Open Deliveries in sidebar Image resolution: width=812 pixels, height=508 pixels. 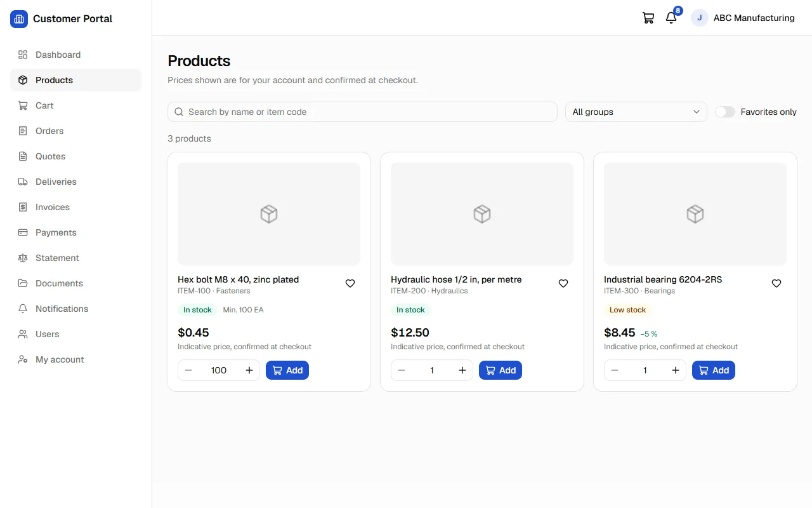[75, 182]
